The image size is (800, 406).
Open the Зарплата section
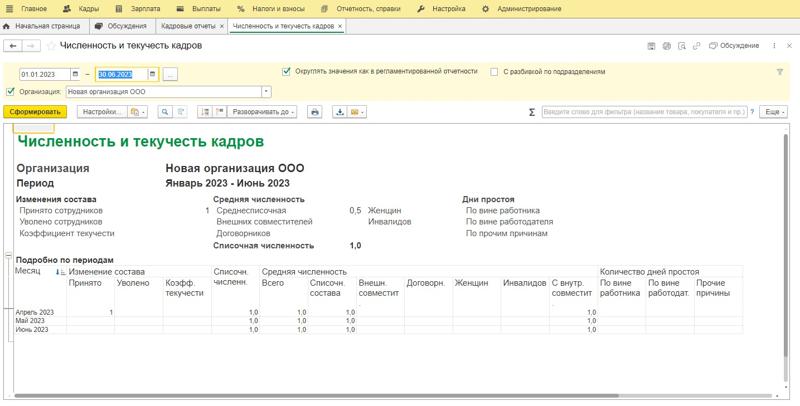[x=138, y=9]
